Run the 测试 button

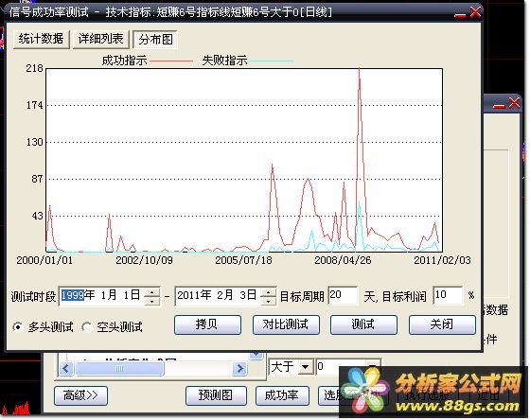pos(363,324)
